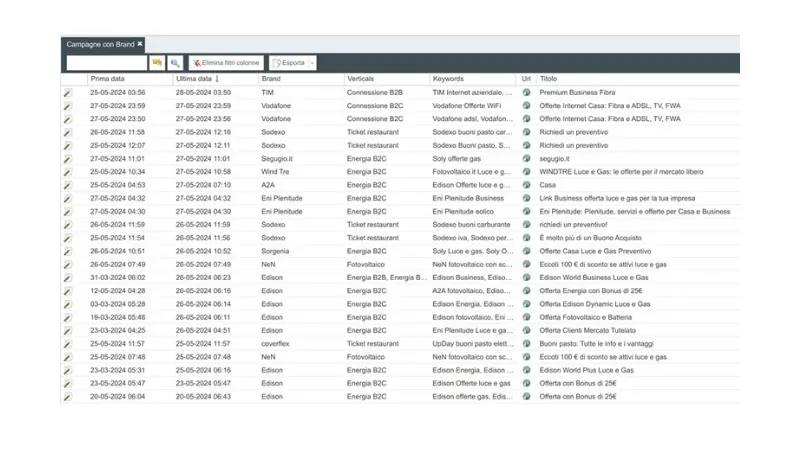Select È molto più di un Buono Acquisto
The image size is (800, 450).
pyautogui.click(x=590, y=238)
